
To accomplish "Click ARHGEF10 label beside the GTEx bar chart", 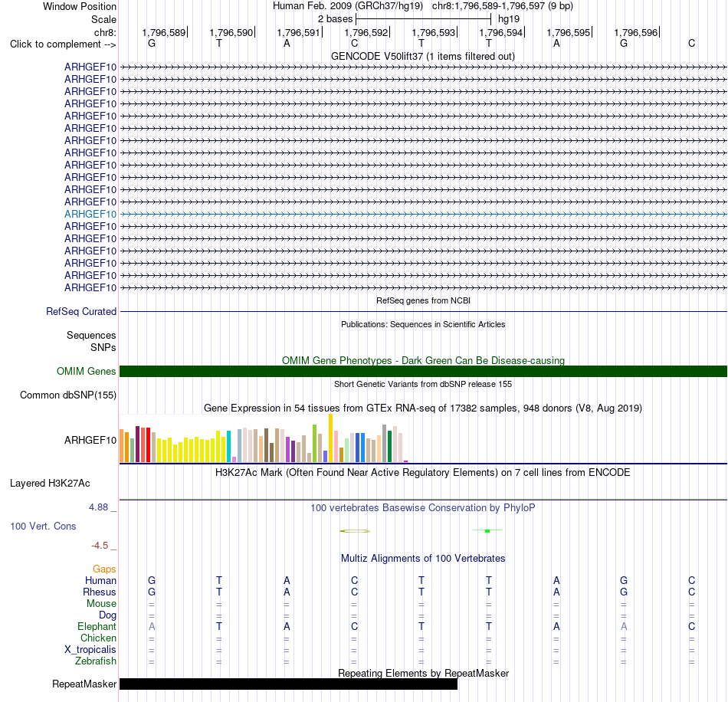I will pyautogui.click(x=90, y=440).
